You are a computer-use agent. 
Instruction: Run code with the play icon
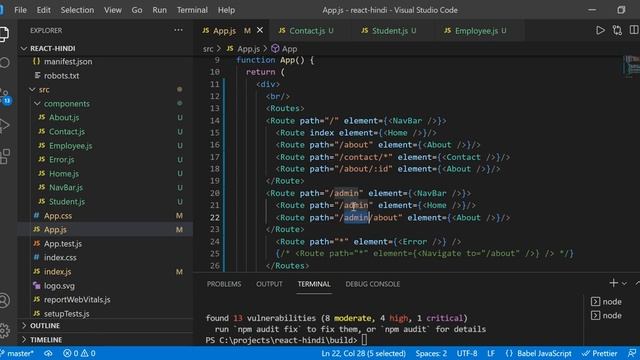click(600, 30)
